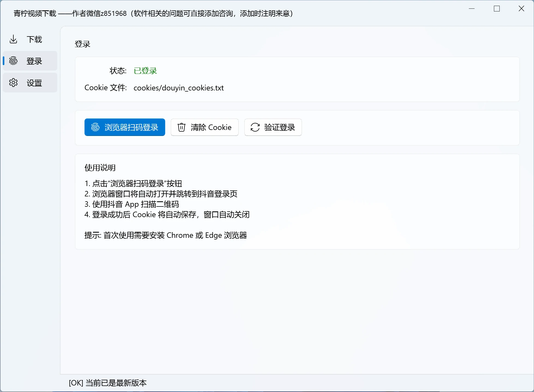
Task: Click the refresh arrows icon for 验证登录
Action: 255,127
